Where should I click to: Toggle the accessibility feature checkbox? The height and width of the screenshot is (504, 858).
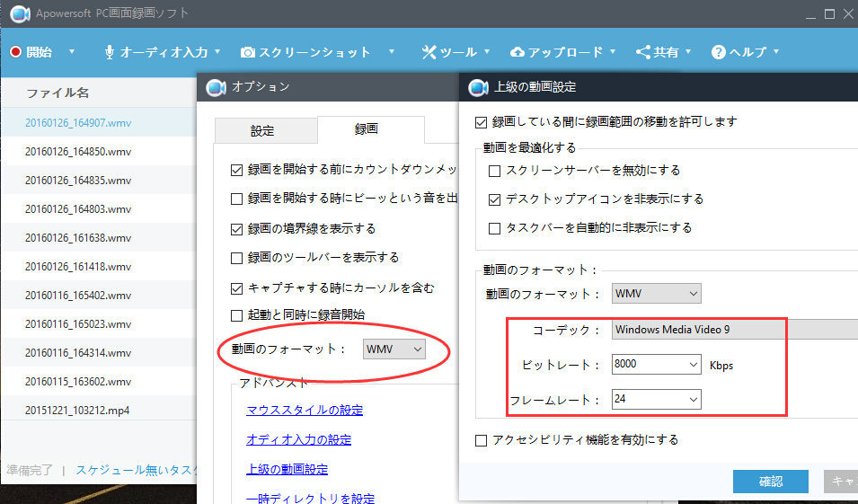pos(481,440)
